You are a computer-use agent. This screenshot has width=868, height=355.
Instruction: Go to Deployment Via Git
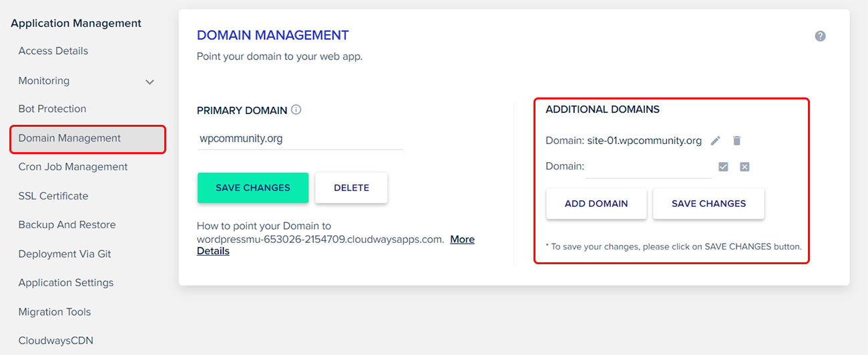coord(65,254)
